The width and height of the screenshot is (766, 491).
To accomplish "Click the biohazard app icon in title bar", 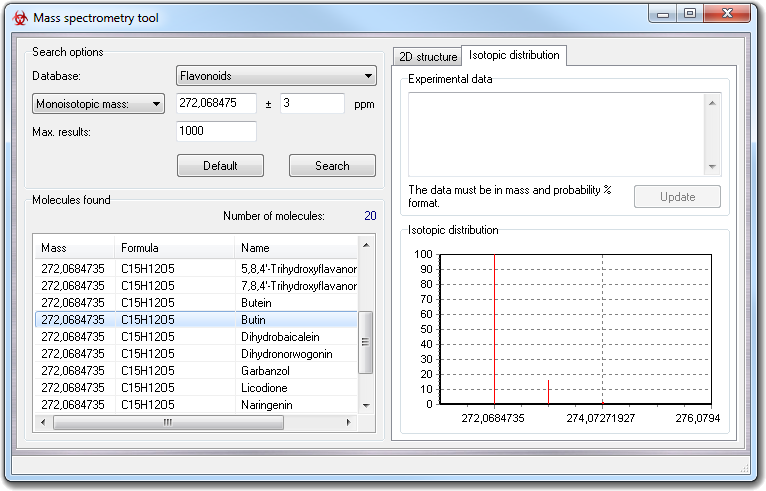I will pos(20,18).
